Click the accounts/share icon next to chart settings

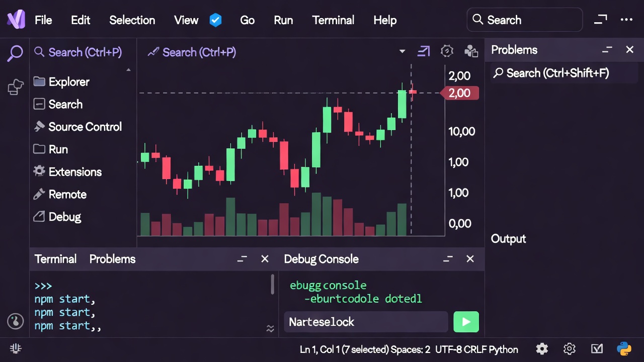pos(471,51)
